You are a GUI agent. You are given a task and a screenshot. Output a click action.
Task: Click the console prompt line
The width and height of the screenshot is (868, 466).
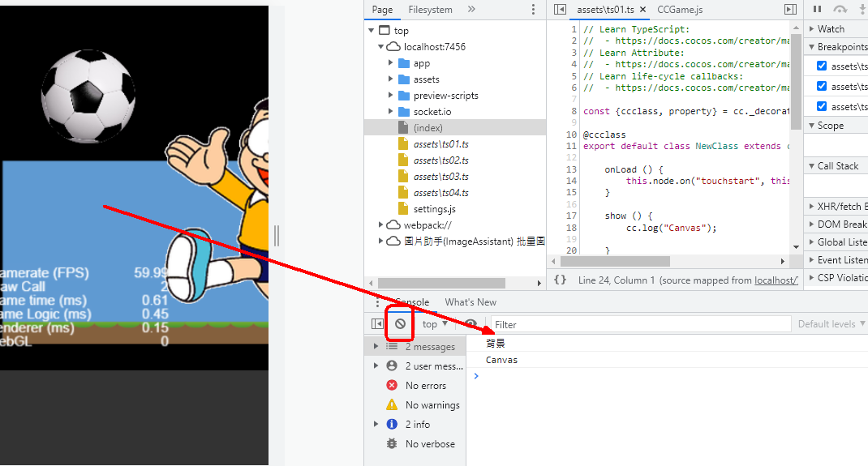[x=667, y=376]
